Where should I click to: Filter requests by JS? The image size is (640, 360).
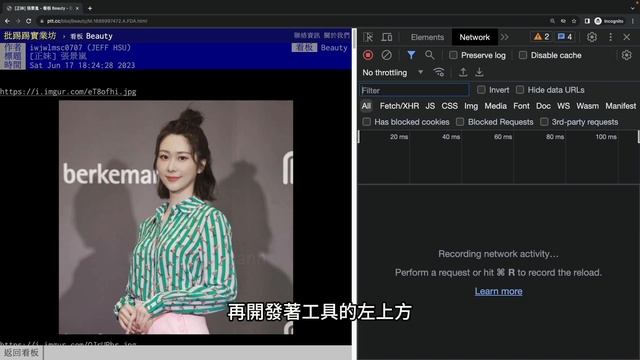point(430,106)
